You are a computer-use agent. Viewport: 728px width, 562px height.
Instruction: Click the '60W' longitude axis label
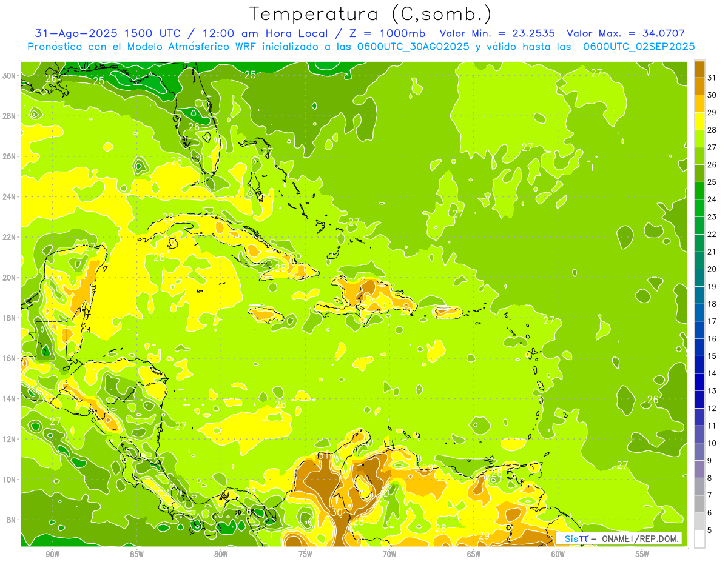coord(558,554)
